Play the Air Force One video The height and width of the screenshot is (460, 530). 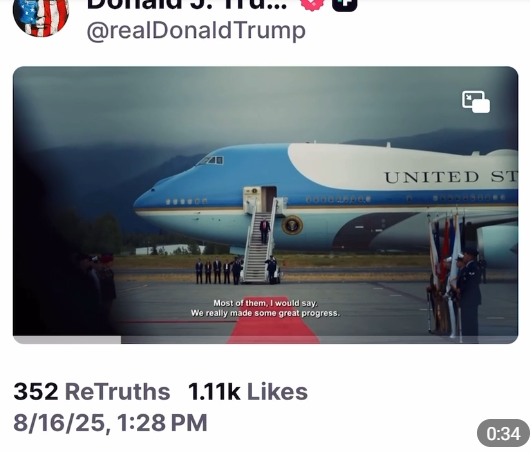[265, 205]
